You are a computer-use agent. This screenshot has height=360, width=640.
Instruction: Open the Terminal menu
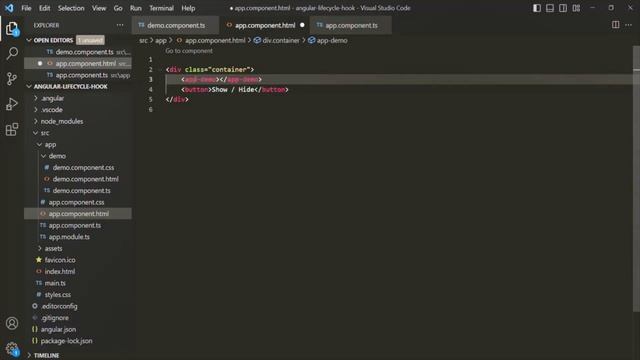pyautogui.click(x=161, y=8)
